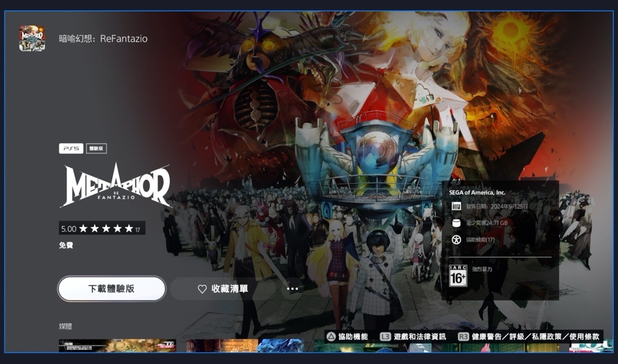Click the storage disk size icon
Viewport: 618px width, 364px height.
point(456,223)
